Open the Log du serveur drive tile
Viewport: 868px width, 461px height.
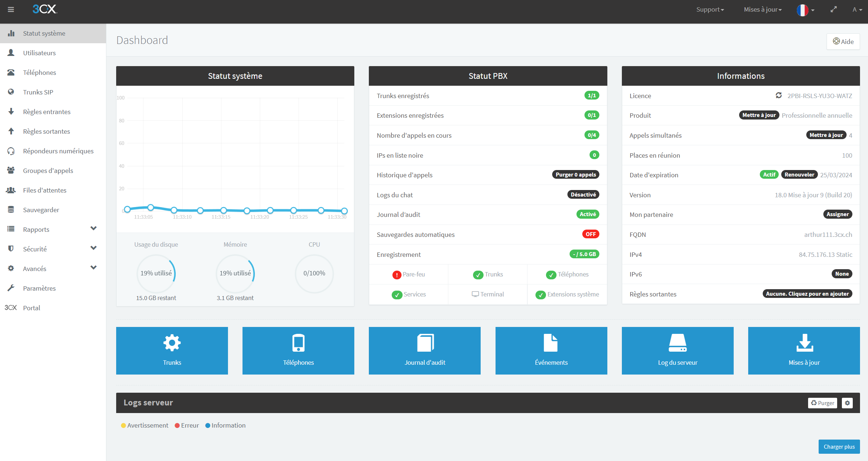(678, 351)
